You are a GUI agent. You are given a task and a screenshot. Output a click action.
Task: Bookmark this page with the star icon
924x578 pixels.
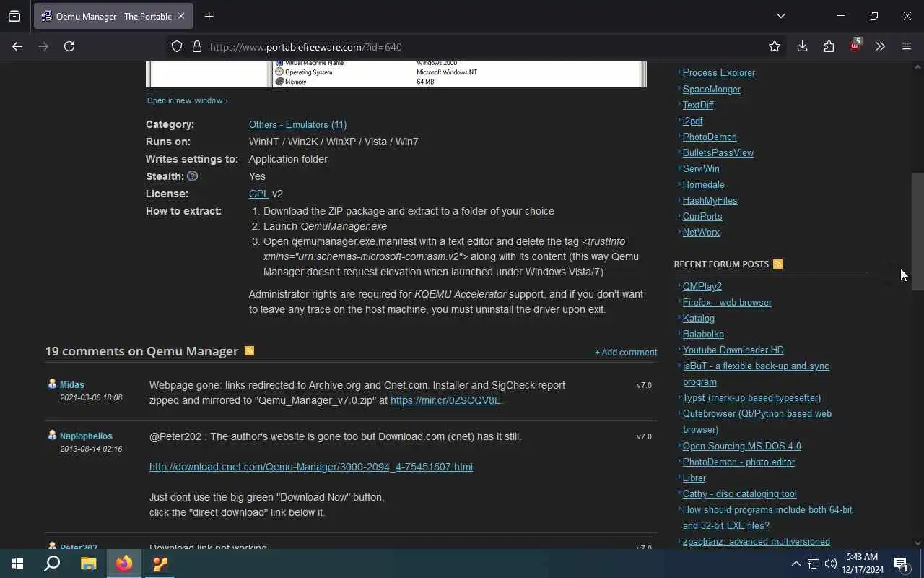coord(775,47)
